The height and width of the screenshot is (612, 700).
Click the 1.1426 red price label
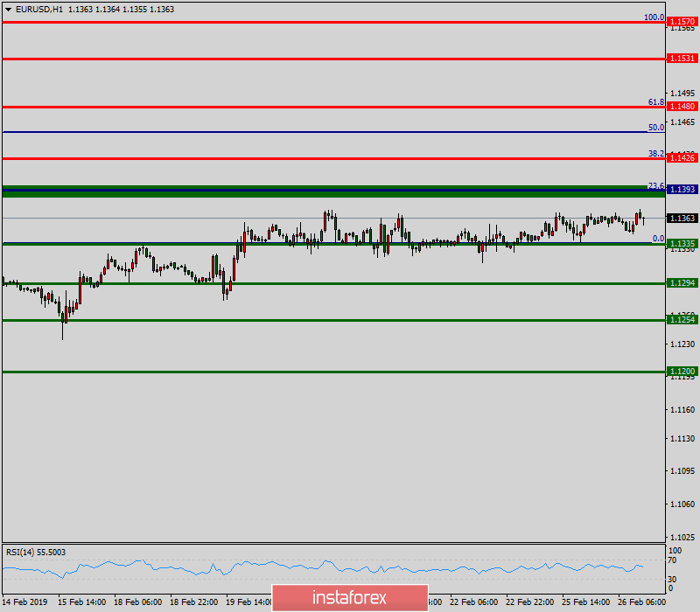point(682,158)
